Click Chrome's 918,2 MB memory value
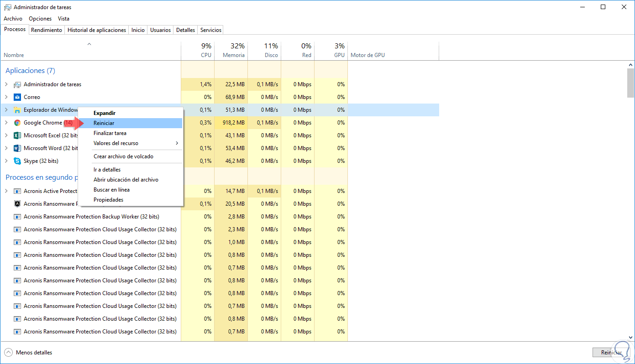This screenshot has width=635, height=364. [234, 123]
